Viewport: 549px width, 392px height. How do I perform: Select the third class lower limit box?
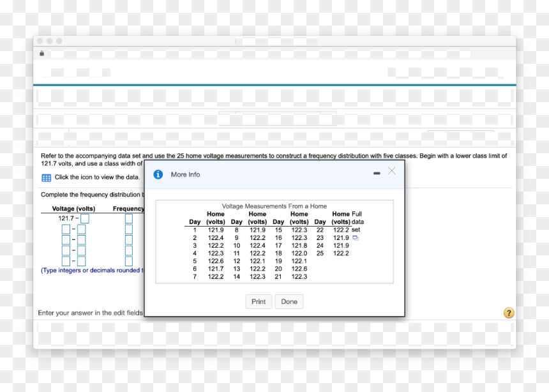[66, 240]
